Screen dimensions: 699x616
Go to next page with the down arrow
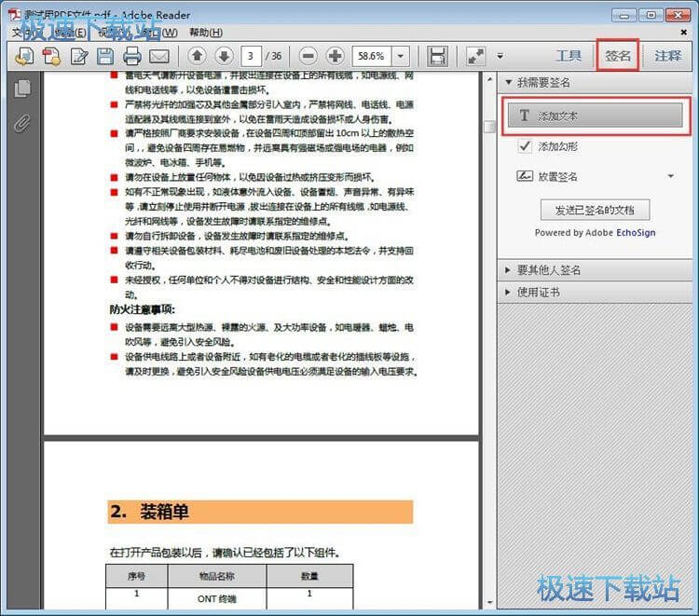coord(225,56)
